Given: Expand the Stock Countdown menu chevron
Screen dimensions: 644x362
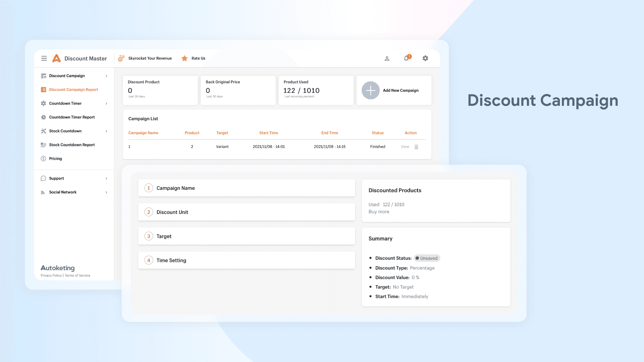Looking at the screenshot, I should click(x=106, y=131).
